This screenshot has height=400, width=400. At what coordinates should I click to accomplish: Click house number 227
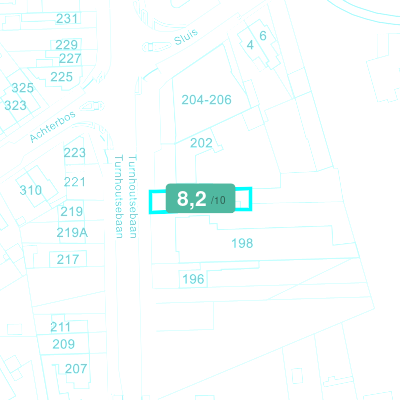coord(70,59)
